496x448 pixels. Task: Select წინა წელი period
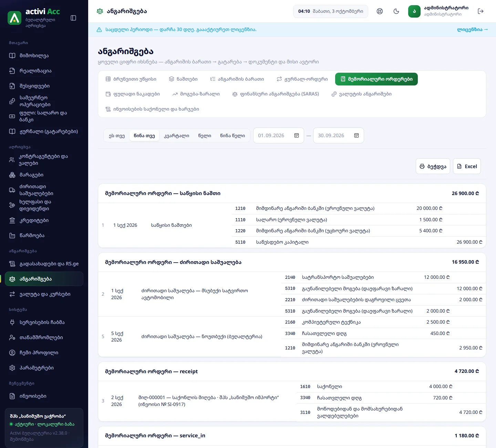(232, 135)
